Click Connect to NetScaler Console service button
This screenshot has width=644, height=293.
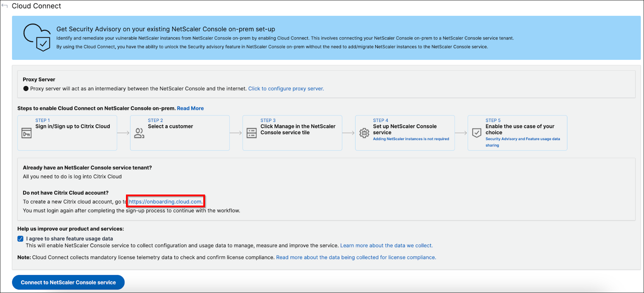tap(68, 282)
